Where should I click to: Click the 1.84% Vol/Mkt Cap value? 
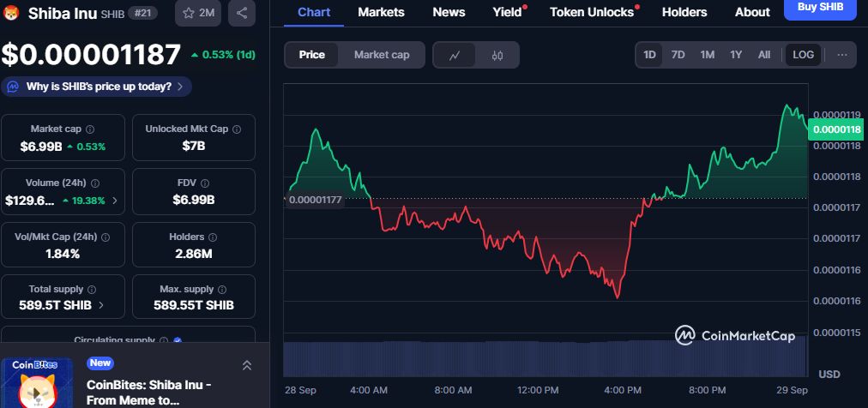[63, 255]
